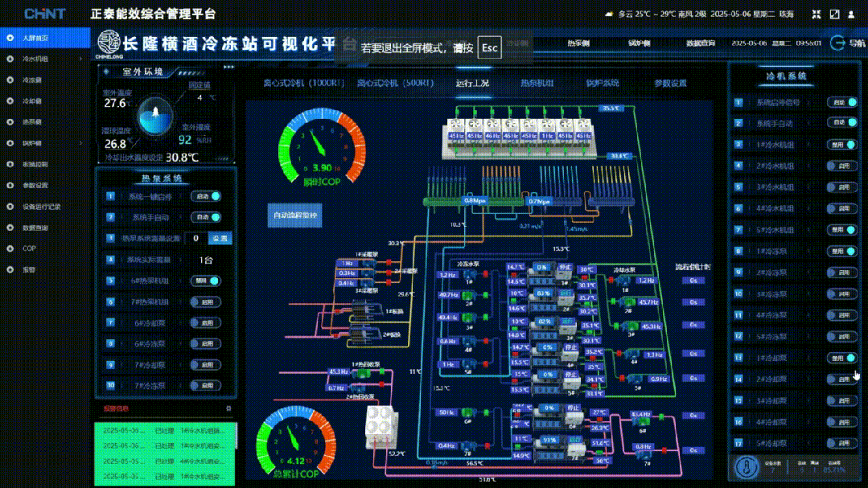Click the 数据查询 sidebar bullet icon
The image size is (868, 488).
click(10, 228)
